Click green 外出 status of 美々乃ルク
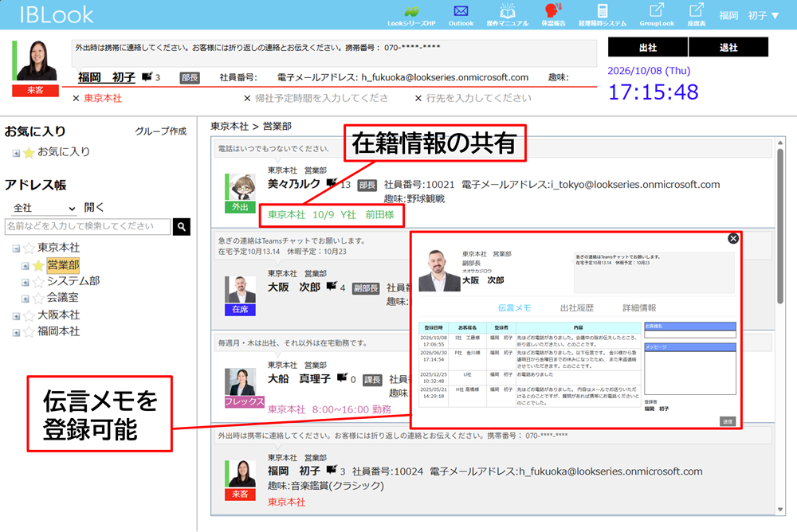This screenshot has width=797, height=532. tap(240, 207)
